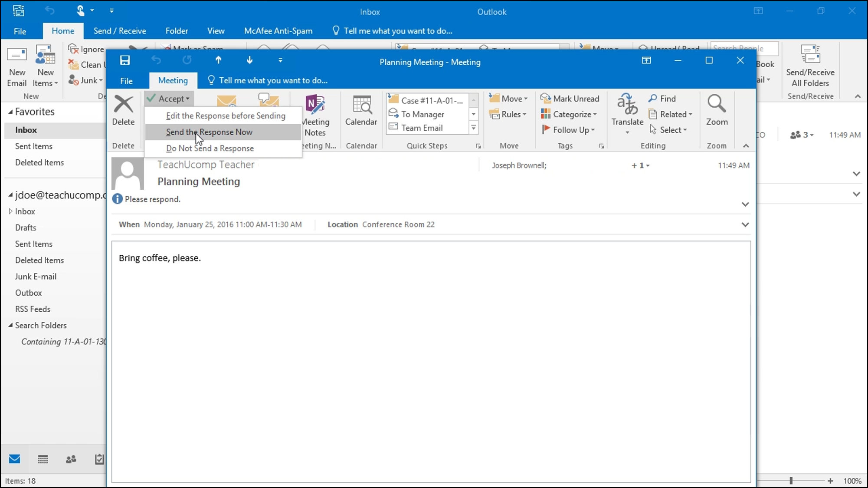Click the Inbox folder in favorites
Image resolution: width=868 pixels, height=488 pixels.
[26, 130]
